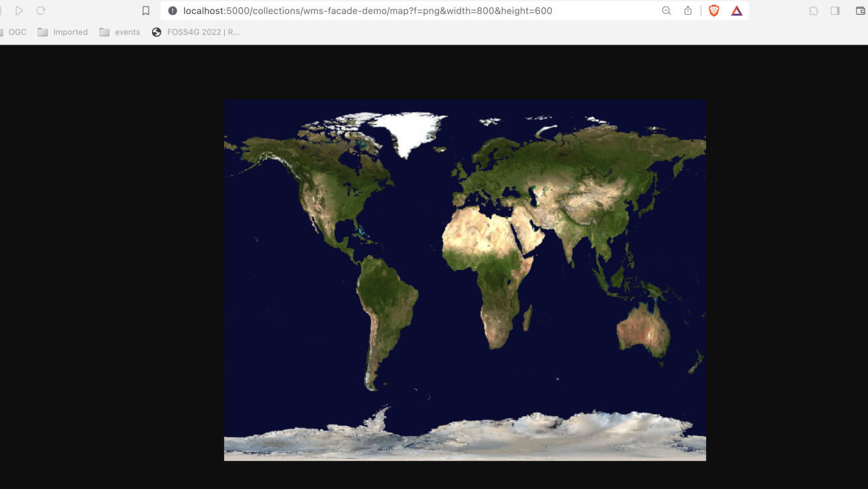Open the Brave Shields lion panel
Screen dimensions: 868x489
point(714,11)
